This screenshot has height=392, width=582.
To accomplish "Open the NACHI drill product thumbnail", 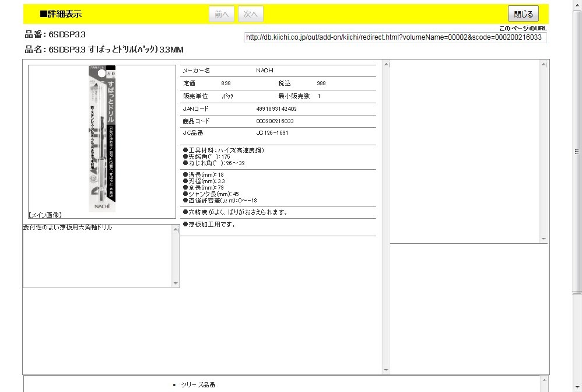I will click(x=102, y=139).
